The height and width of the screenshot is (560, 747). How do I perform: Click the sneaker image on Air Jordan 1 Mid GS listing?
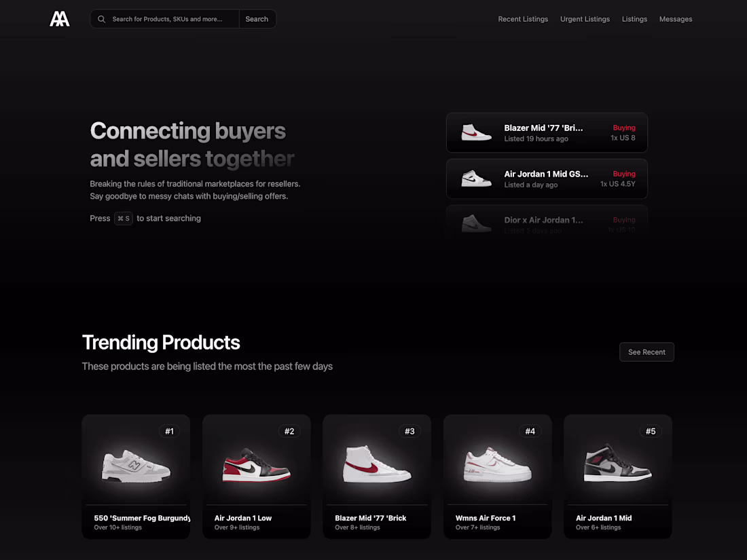coord(477,179)
